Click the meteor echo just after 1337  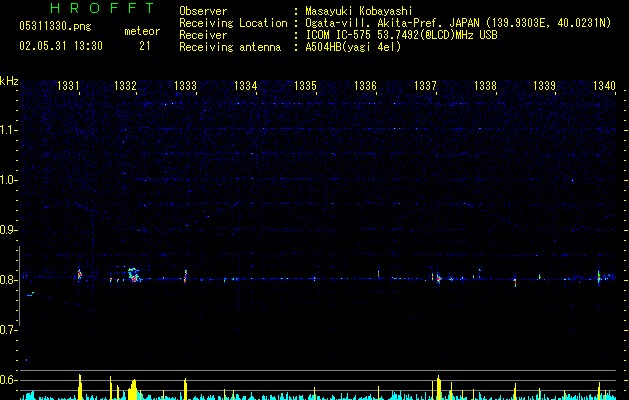[x=439, y=278]
